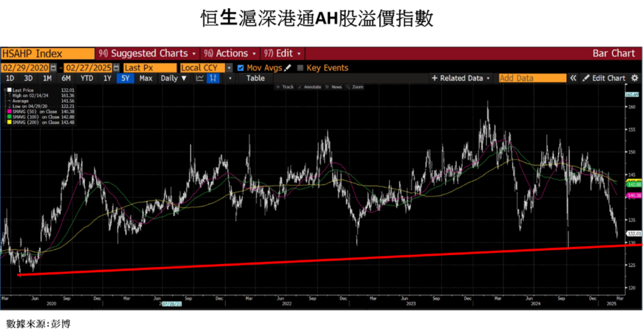Expand the Related Data dropdown

pyautogui.click(x=461, y=78)
